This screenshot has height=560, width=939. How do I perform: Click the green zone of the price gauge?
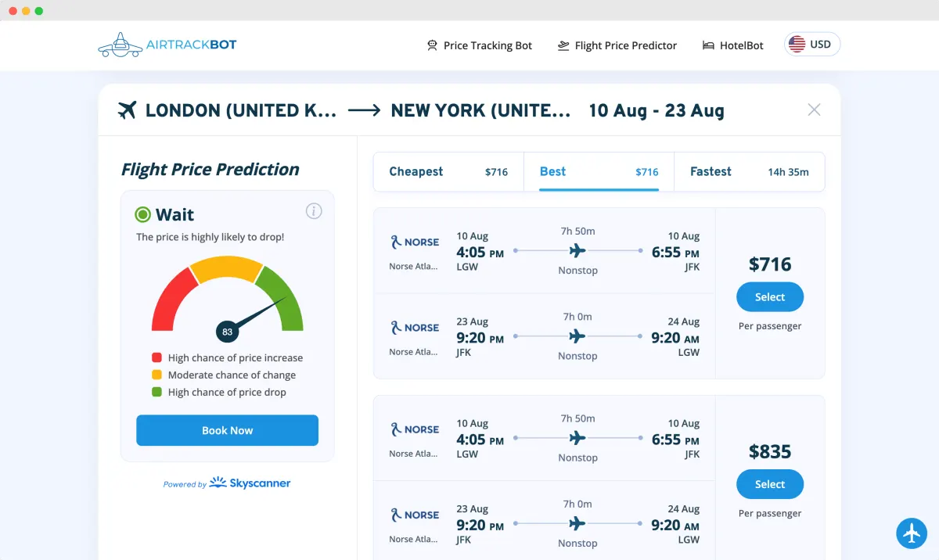(x=283, y=301)
